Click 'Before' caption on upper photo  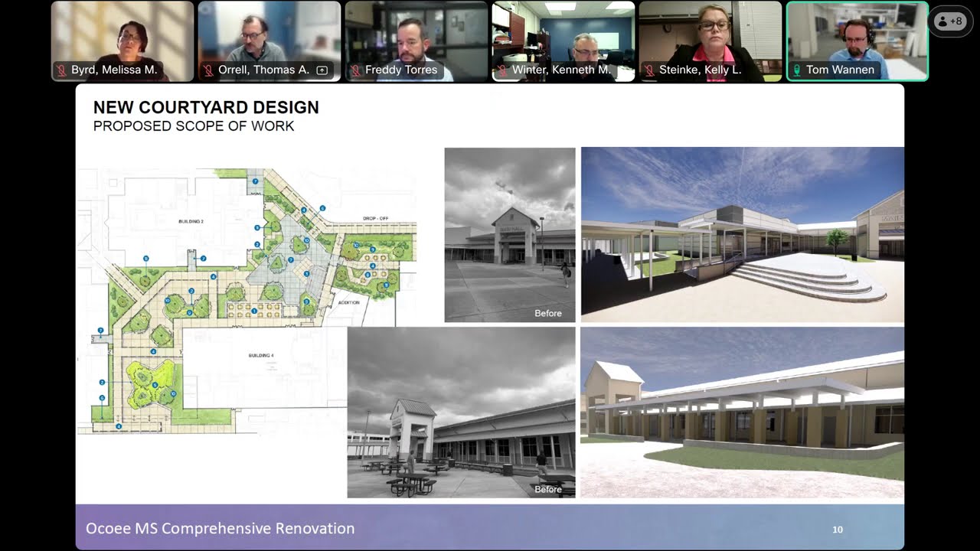click(x=548, y=313)
